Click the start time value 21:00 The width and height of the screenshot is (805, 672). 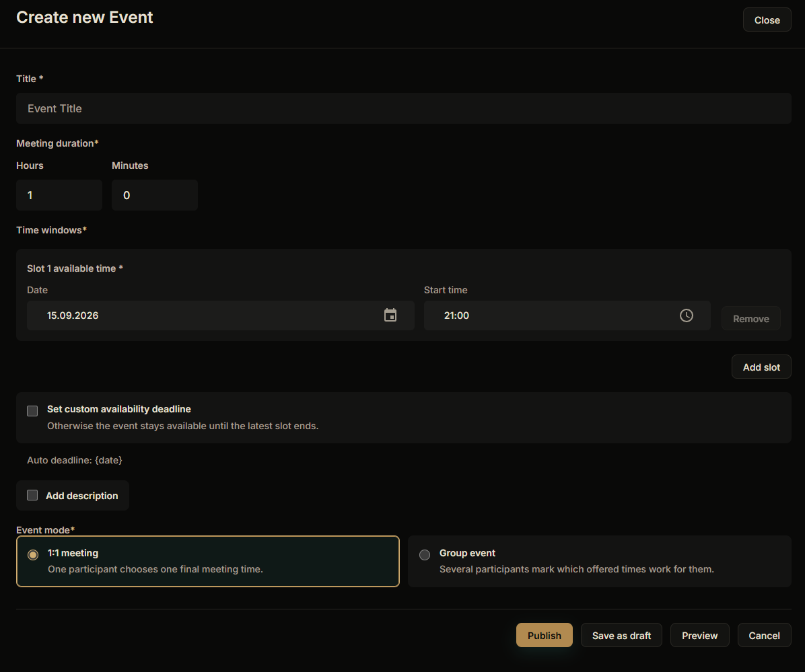[456, 315]
